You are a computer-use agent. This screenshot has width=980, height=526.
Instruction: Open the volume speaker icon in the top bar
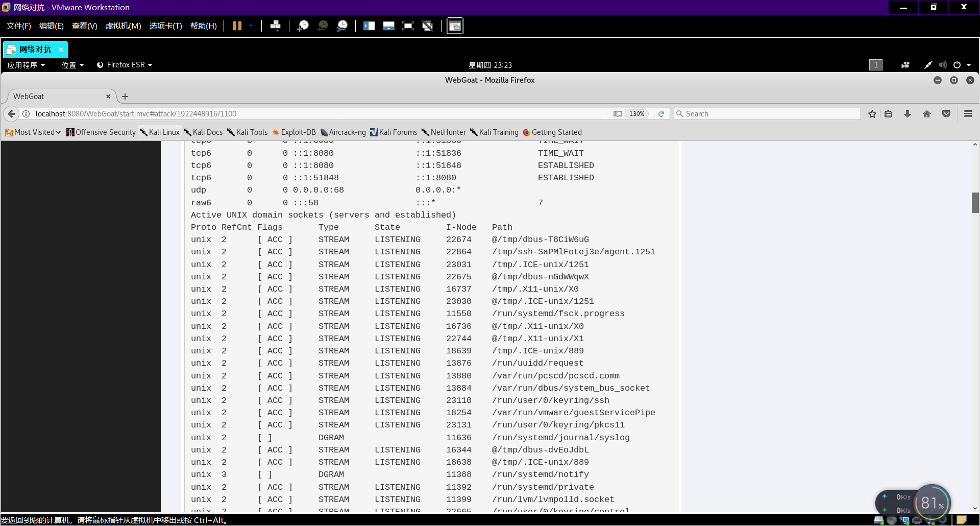942,65
